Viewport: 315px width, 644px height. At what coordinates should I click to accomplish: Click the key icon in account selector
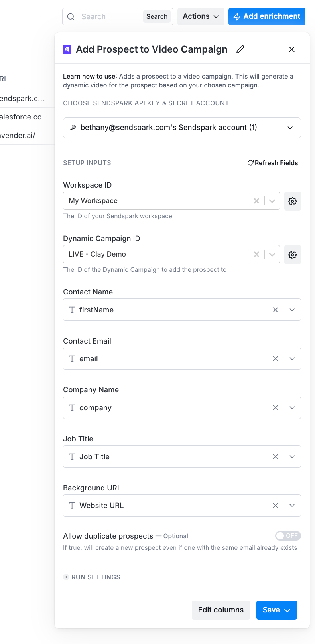point(73,128)
